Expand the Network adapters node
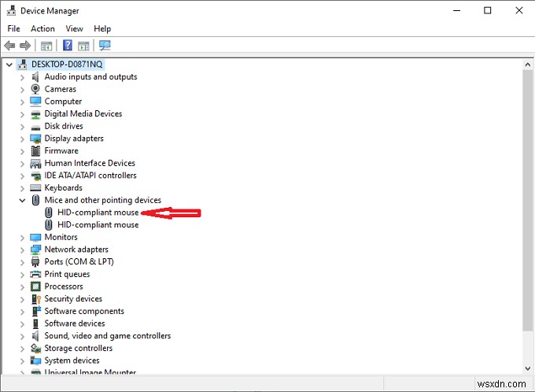 tap(22, 250)
